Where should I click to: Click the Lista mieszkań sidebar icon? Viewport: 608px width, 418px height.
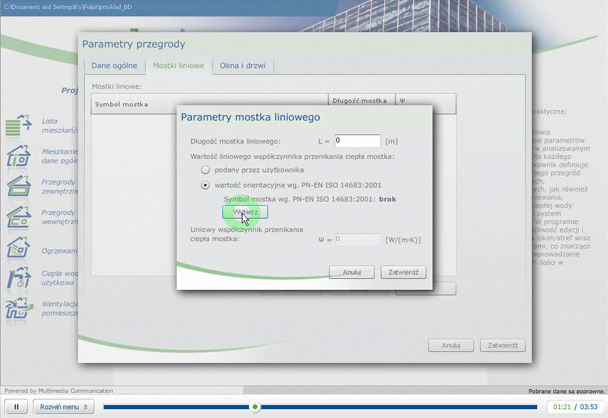(x=19, y=126)
